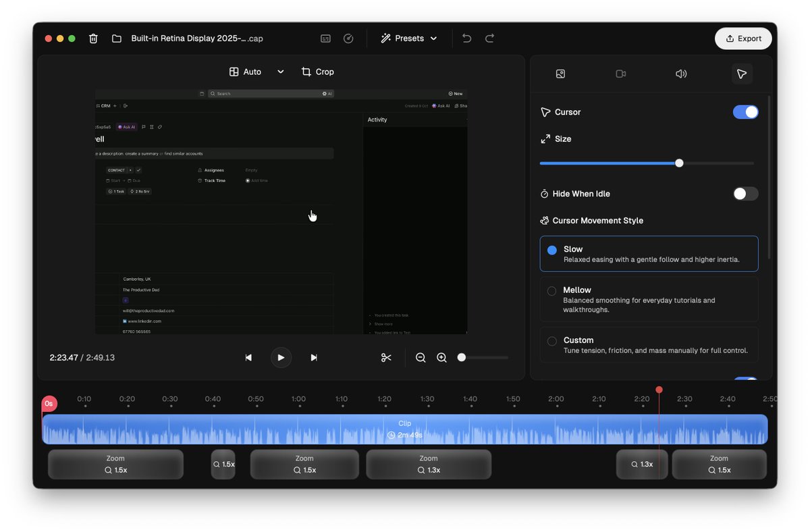The height and width of the screenshot is (532, 810).
Task: Click the Cursor Movement Style heading
Action: [598, 221]
